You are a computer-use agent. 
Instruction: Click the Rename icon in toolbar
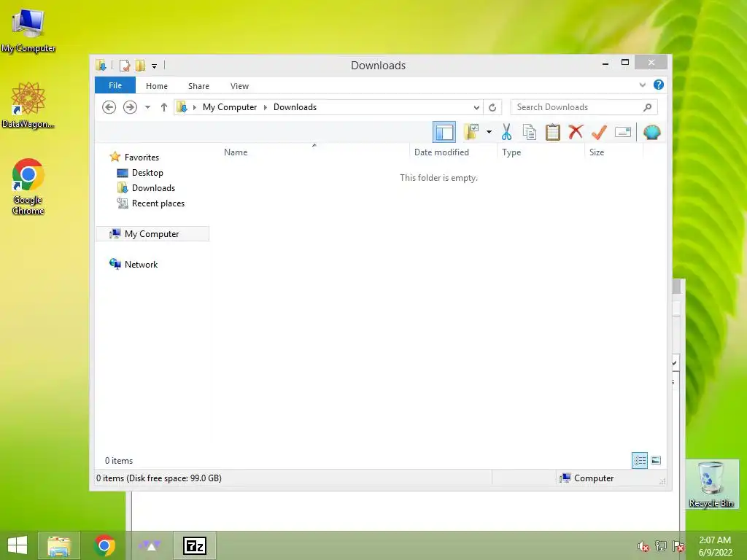click(x=623, y=132)
